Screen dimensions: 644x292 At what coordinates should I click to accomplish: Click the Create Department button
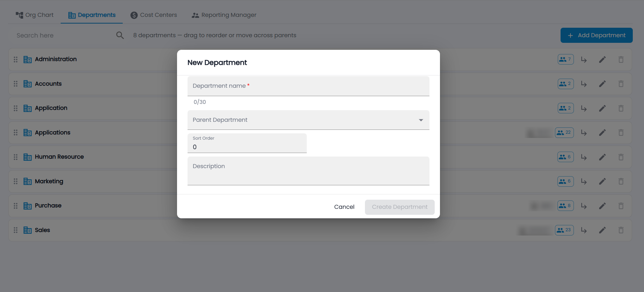click(400, 207)
